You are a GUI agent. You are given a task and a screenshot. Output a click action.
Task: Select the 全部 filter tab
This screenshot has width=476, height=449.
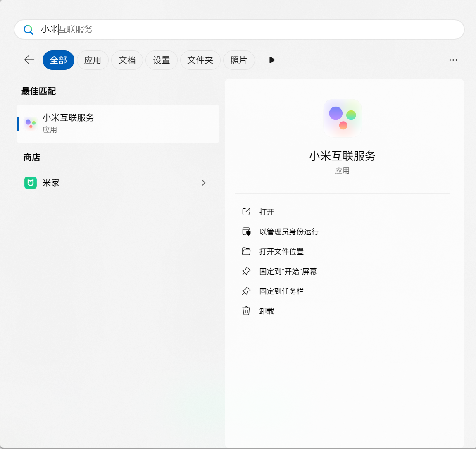point(58,60)
